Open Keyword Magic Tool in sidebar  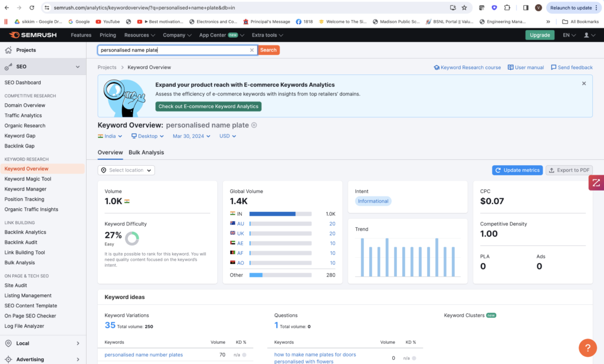(28, 179)
